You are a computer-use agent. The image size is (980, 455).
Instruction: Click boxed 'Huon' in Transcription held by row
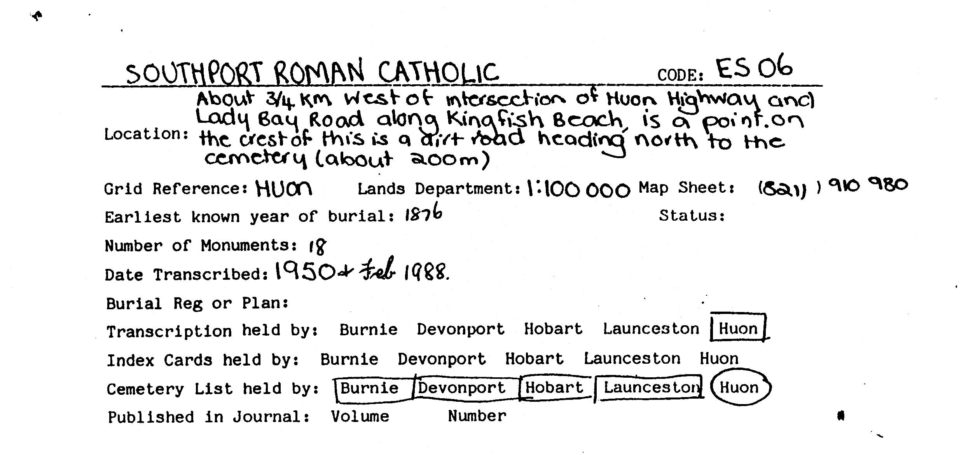[739, 328]
